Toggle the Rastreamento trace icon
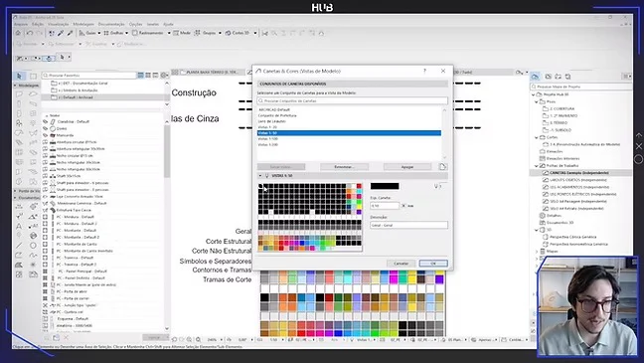 [x=135, y=33]
